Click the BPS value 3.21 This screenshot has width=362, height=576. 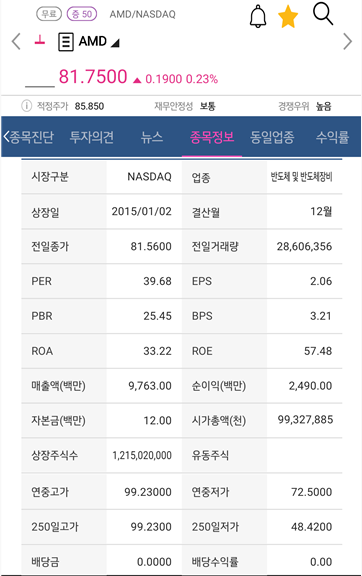click(x=321, y=316)
